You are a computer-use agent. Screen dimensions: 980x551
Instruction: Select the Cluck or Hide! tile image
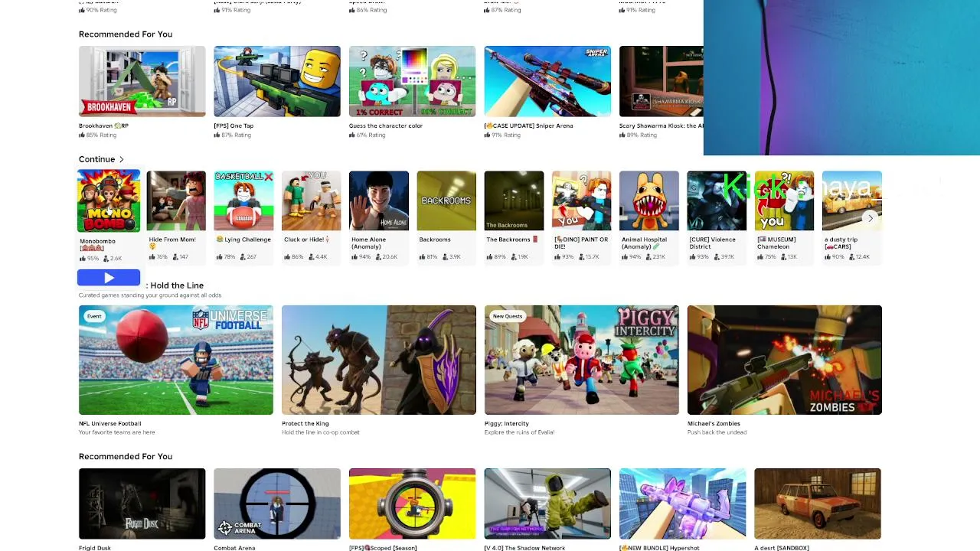311,201
